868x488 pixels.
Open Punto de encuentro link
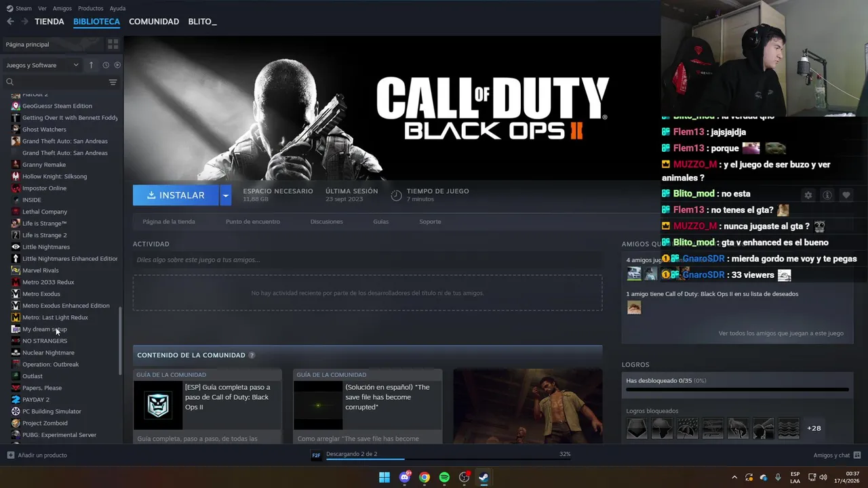(253, 222)
